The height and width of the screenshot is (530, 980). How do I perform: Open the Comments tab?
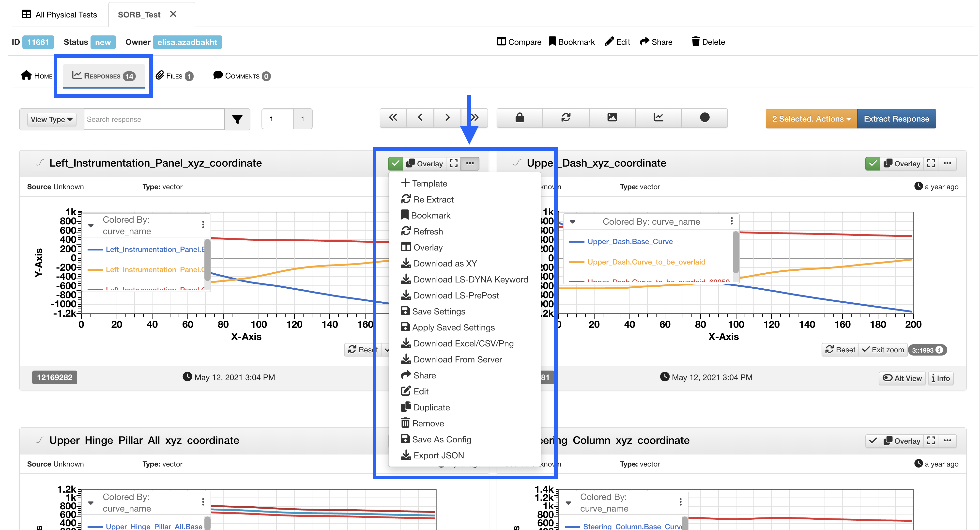(242, 76)
